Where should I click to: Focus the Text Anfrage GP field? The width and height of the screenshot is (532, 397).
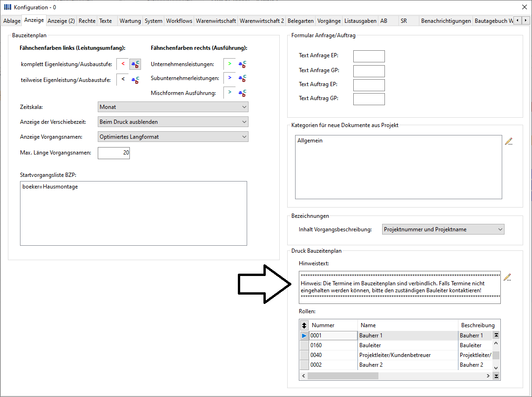(369, 71)
